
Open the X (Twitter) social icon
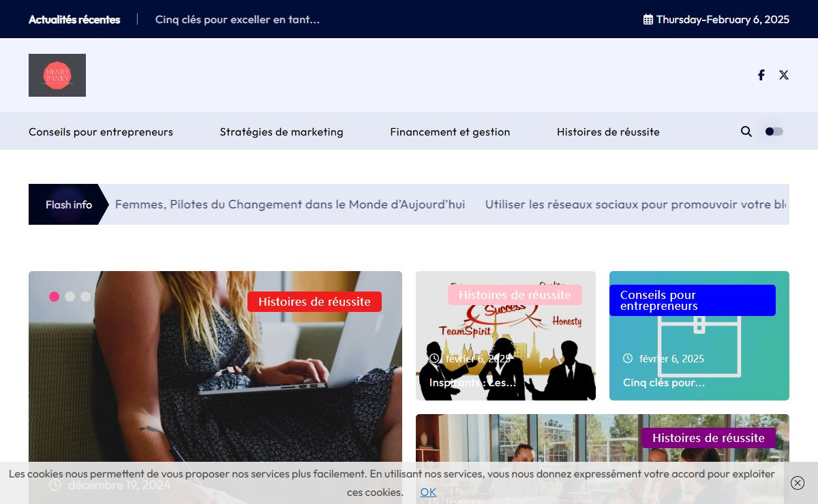[784, 75]
